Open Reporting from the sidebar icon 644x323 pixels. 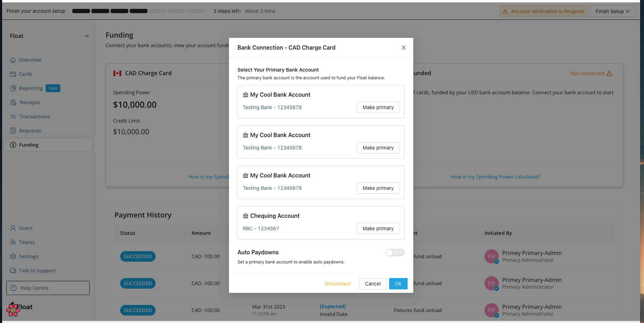(x=13, y=88)
